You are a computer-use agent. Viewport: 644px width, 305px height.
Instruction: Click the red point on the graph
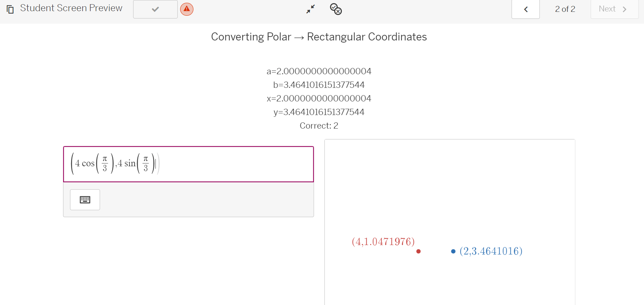[x=419, y=251]
